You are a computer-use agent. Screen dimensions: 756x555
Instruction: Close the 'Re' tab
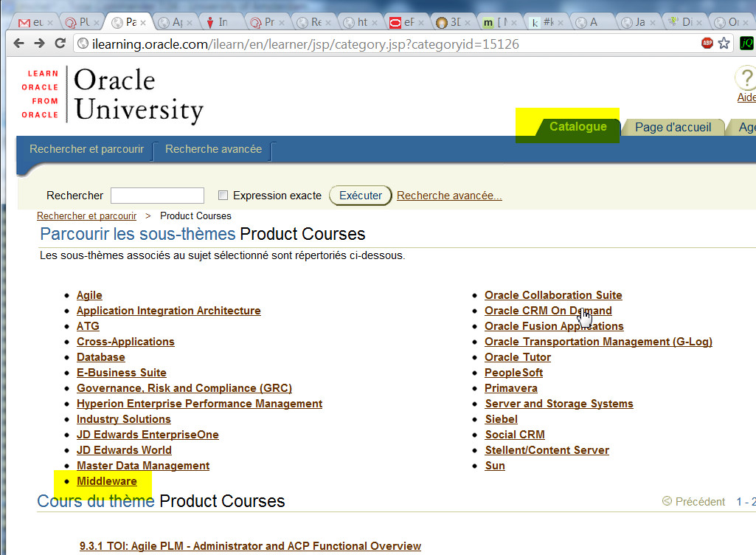tap(328, 23)
